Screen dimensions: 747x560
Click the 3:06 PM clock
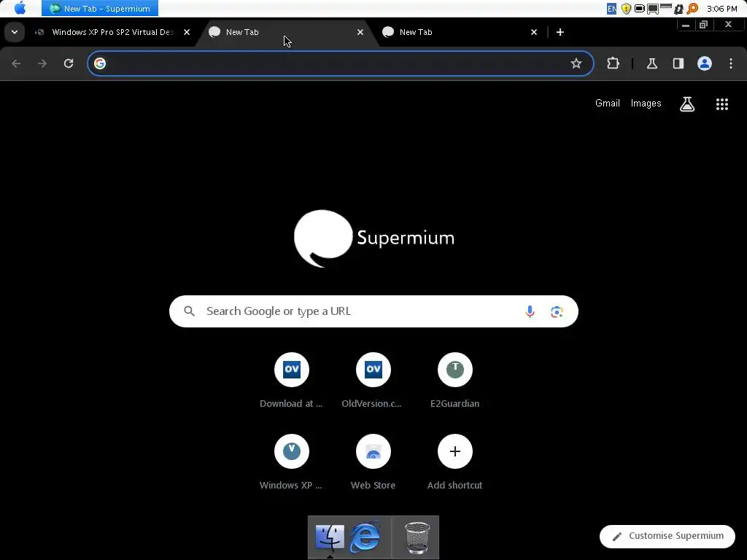pyautogui.click(x=722, y=9)
